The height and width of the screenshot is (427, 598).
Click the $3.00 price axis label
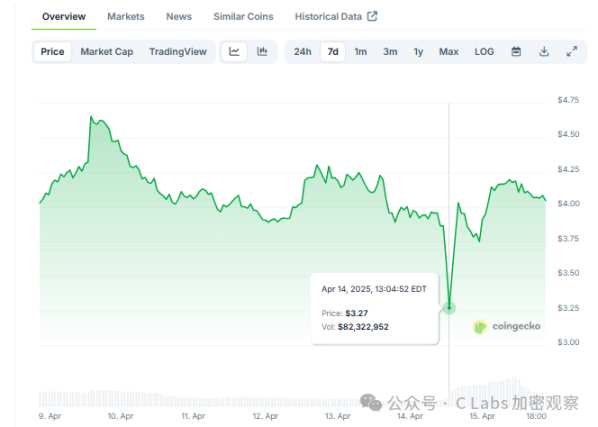(568, 342)
